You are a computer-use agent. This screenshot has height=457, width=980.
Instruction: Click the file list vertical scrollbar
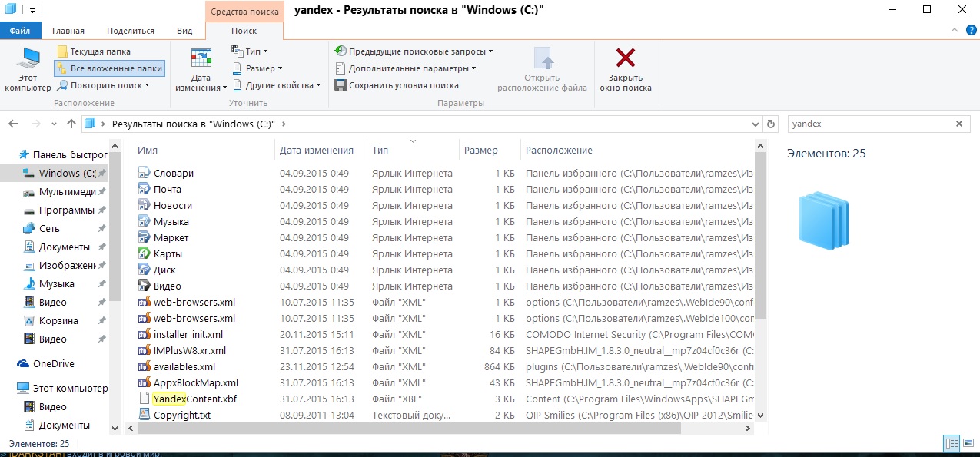point(761,234)
